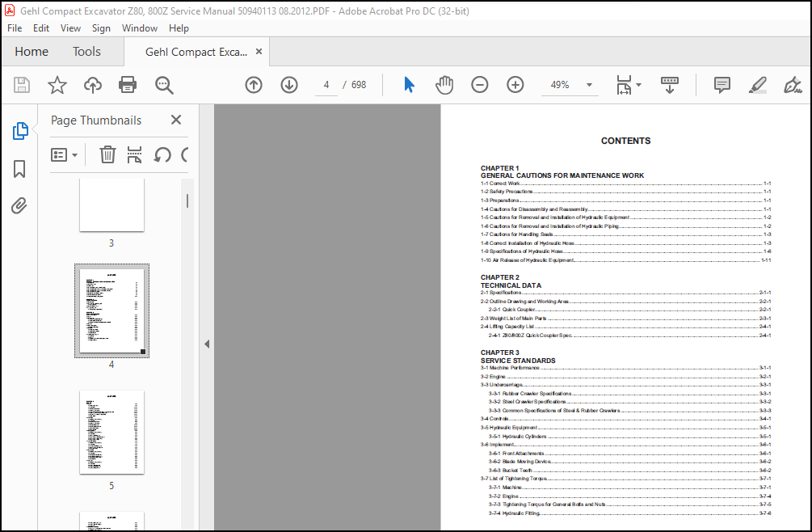Select page 4 thumbnail

111,310
